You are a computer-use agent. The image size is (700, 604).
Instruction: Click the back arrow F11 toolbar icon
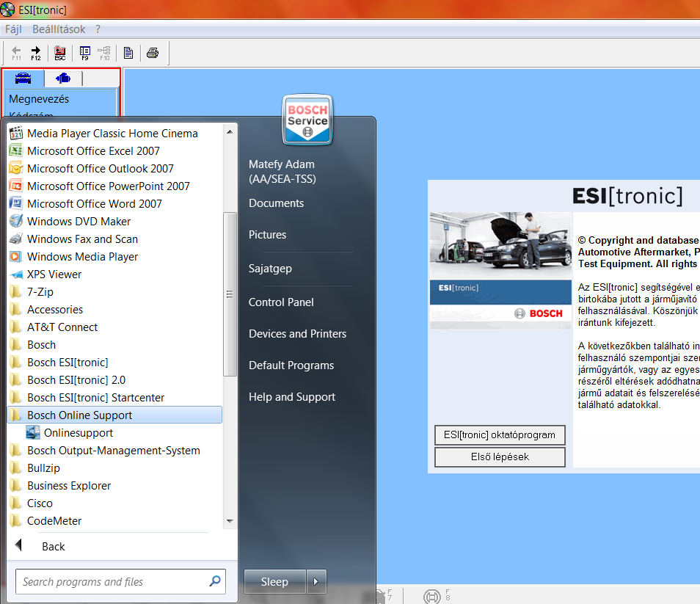17,53
